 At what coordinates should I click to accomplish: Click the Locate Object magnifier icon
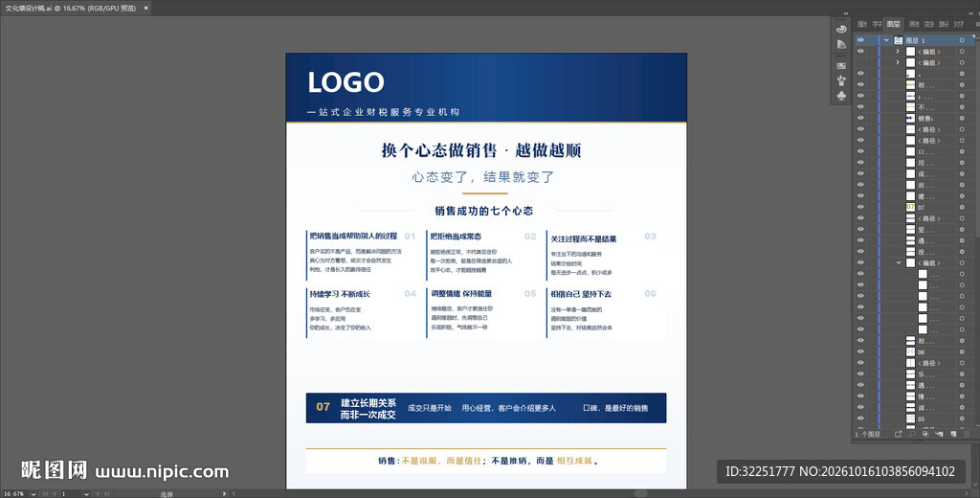click(x=912, y=434)
